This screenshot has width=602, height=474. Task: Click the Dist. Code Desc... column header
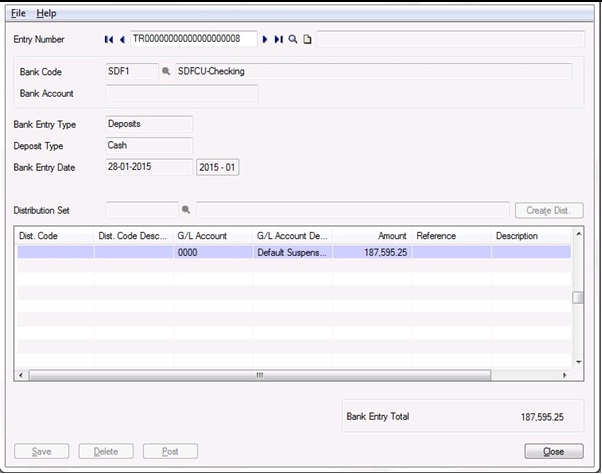click(x=133, y=236)
